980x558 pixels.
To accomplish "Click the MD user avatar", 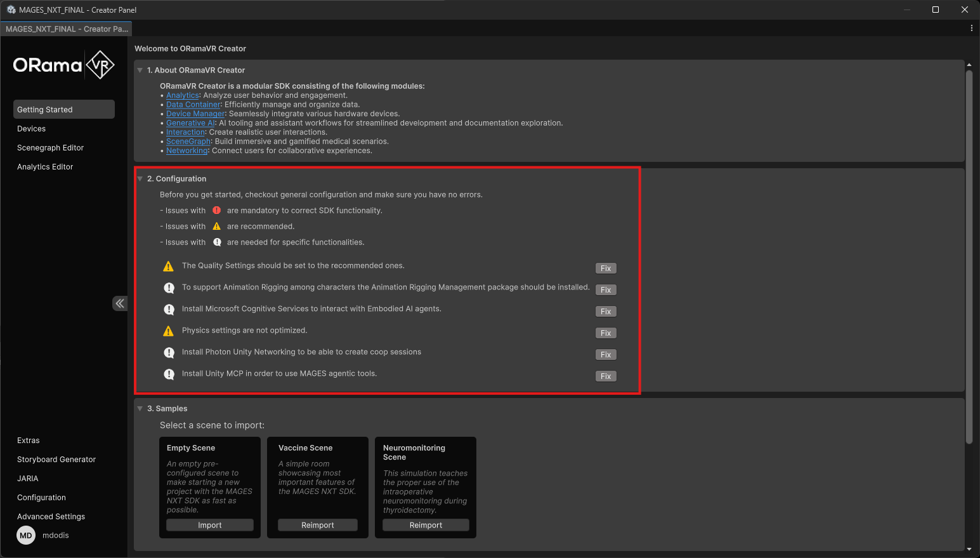I will click(x=26, y=535).
